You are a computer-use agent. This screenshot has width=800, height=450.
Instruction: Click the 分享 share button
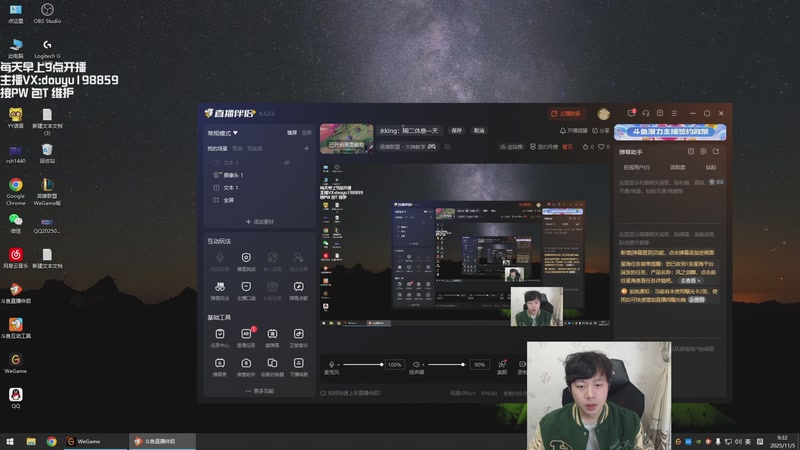(x=601, y=131)
